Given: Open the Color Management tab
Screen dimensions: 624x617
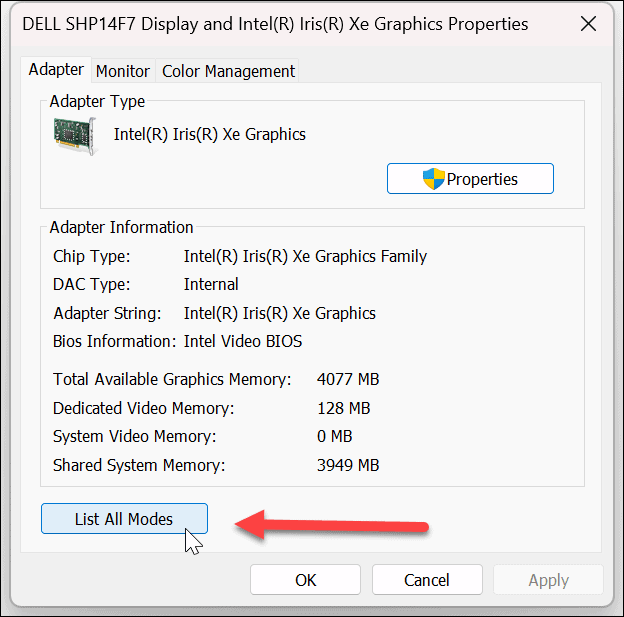Looking at the screenshot, I should [228, 71].
